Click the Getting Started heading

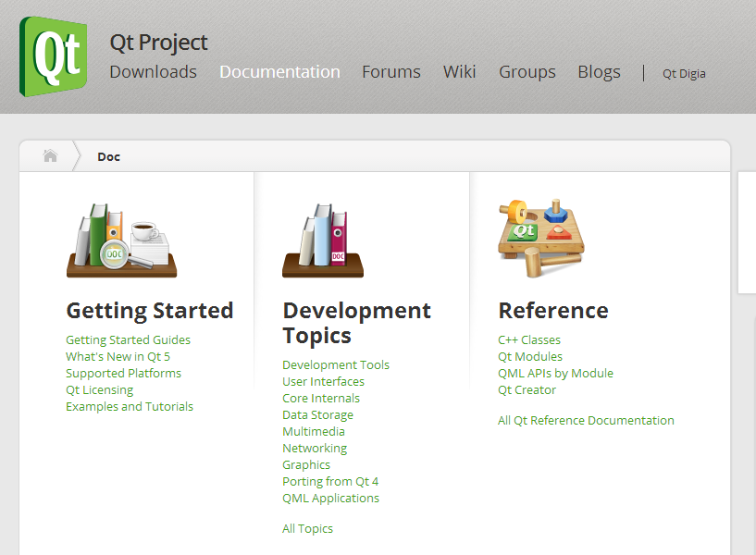(x=150, y=311)
